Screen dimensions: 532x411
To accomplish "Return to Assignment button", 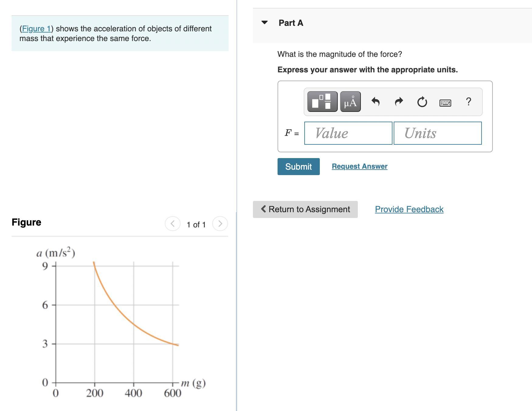I will (x=305, y=209).
